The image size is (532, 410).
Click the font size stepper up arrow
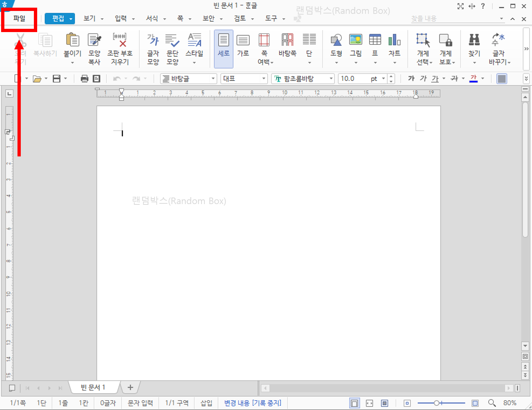point(391,76)
